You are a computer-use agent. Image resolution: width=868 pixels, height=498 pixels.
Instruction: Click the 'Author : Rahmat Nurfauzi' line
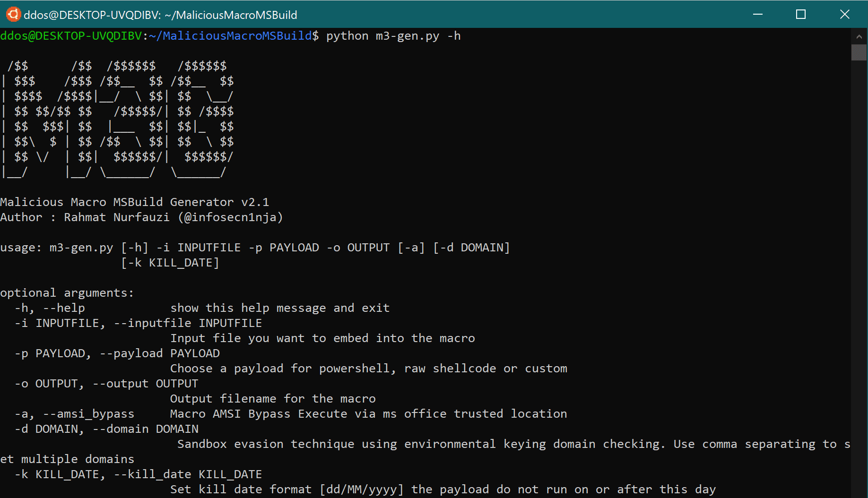tap(141, 217)
